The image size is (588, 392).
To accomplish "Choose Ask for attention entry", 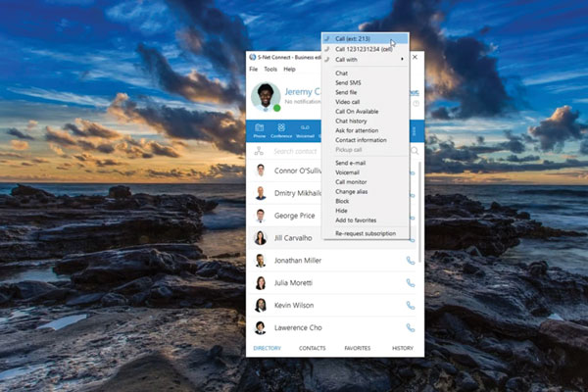I will tap(357, 130).
